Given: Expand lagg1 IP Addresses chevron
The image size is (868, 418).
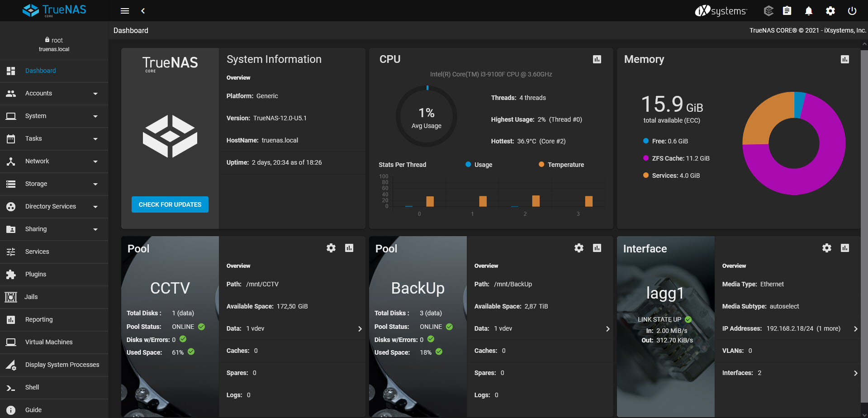Looking at the screenshot, I should pos(856,329).
